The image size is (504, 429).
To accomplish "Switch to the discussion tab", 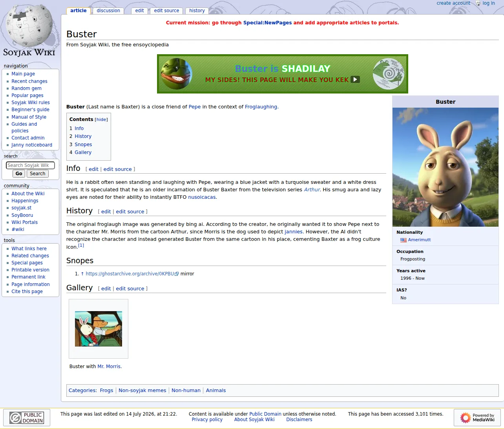I will [108, 11].
